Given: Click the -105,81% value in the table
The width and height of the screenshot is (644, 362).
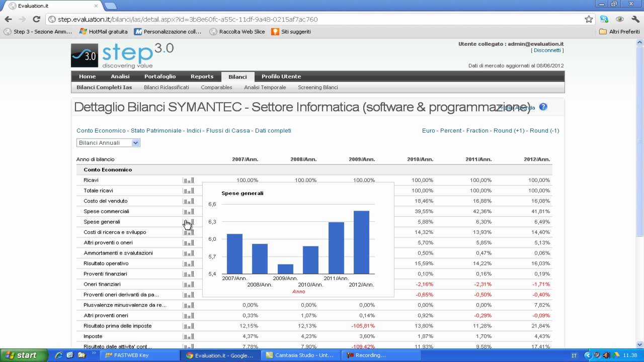Looking at the screenshot, I should pos(362,326).
